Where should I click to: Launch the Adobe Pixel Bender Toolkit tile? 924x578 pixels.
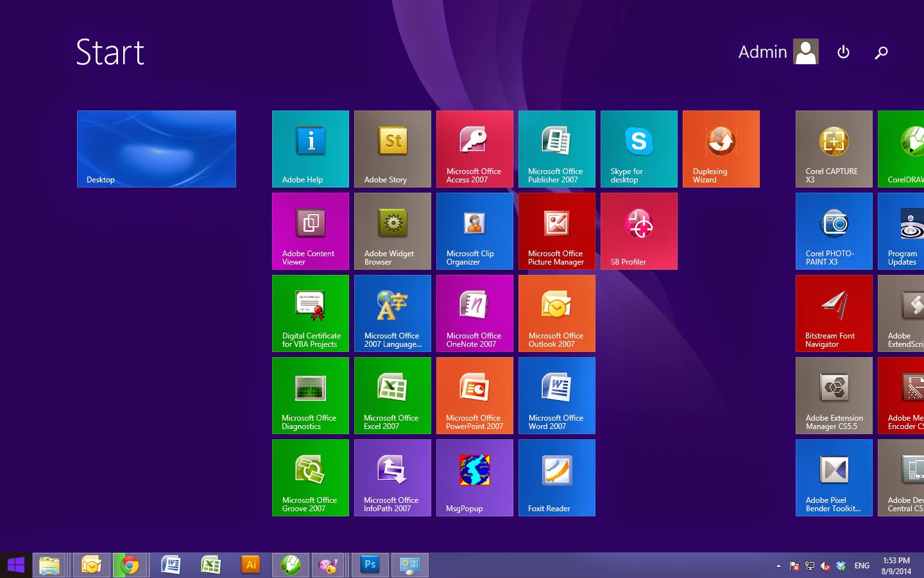pos(834,478)
